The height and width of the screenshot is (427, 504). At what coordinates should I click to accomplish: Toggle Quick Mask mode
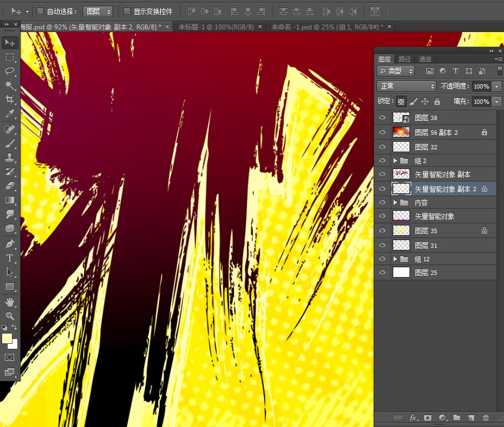point(10,357)
